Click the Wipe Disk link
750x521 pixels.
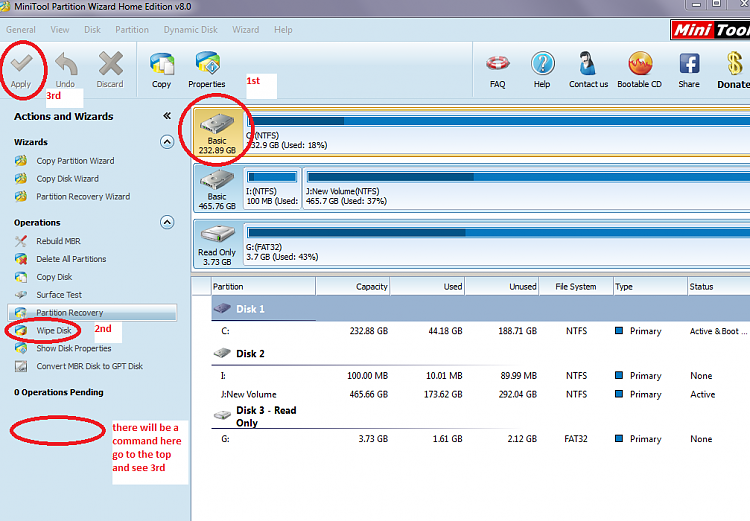[x=54, y=331]
